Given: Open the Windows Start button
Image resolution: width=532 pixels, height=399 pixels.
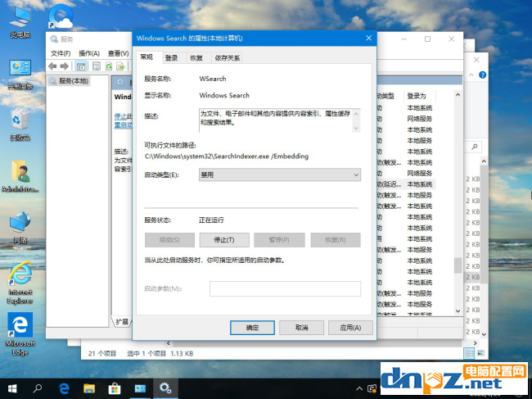Looking at the screenshot, I should click(12, 388).
